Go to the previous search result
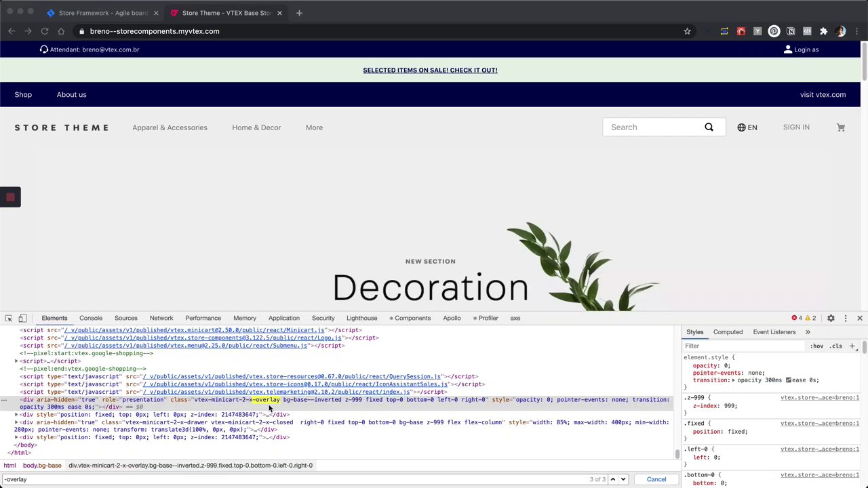The height and width of the screenshot is (488, 868). 612,479
